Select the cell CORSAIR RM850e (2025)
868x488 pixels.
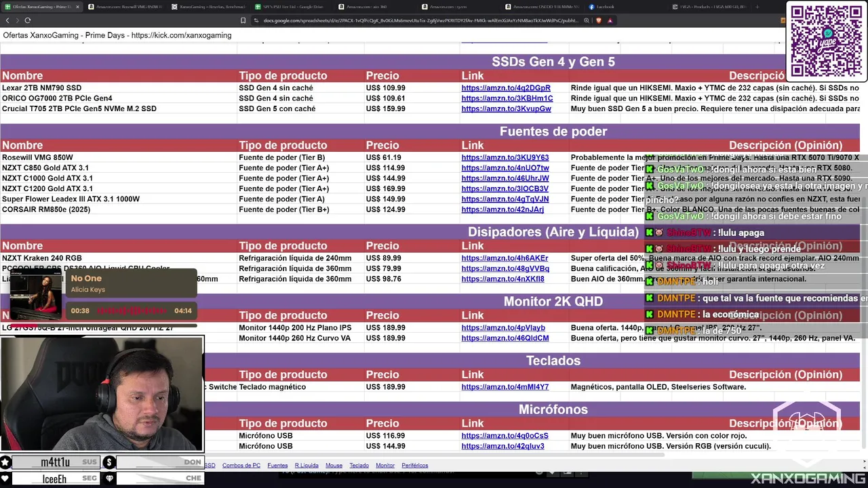[46, 209]
